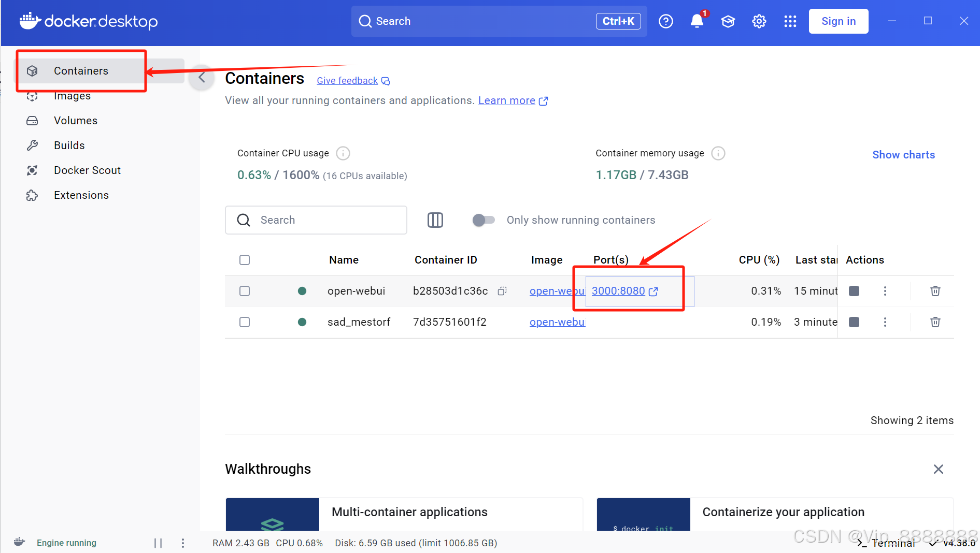Image resolution: width=980 pixels, height=553 pixels.
Task: Open the Learning Center graduation cap icon
Action: pyautogui.click(x=728, y=21)
